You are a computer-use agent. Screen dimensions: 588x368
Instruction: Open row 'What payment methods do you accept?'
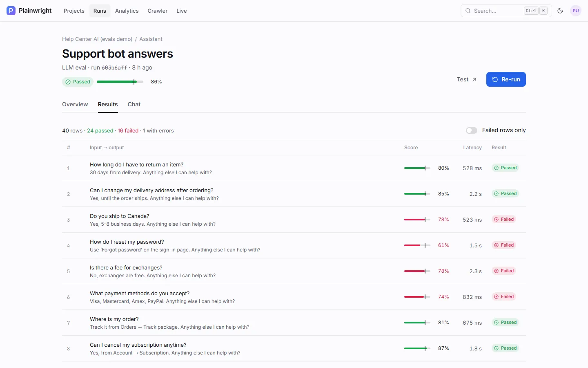point(294,297)
